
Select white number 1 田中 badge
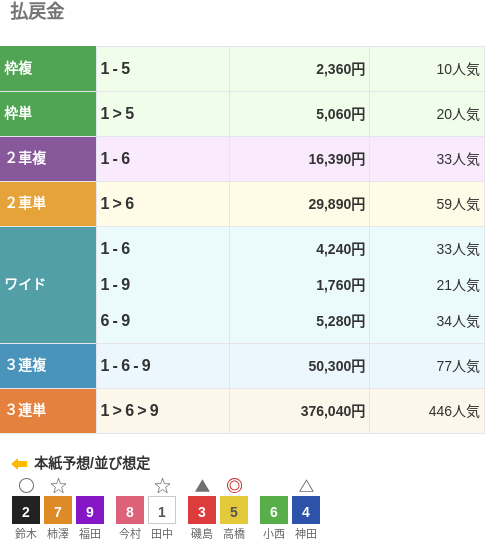pyautogui.click(x=162, y=510)
